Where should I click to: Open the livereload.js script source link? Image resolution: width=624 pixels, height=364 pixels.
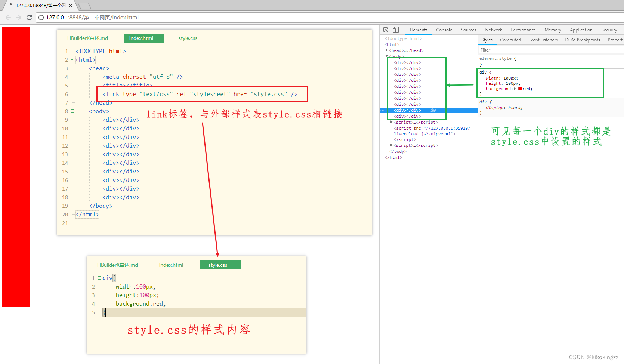pos(432,131)
